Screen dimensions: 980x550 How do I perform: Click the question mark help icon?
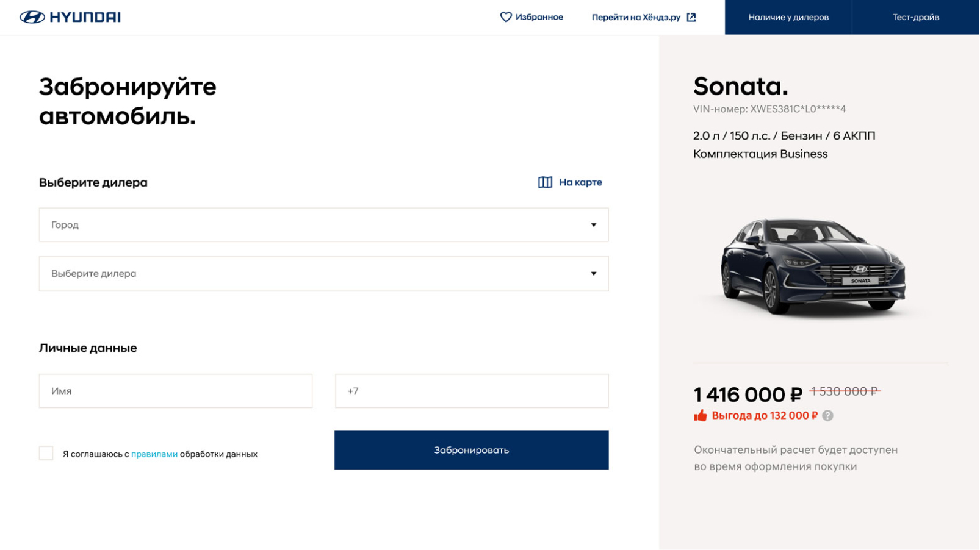click(x=827, y=416)
